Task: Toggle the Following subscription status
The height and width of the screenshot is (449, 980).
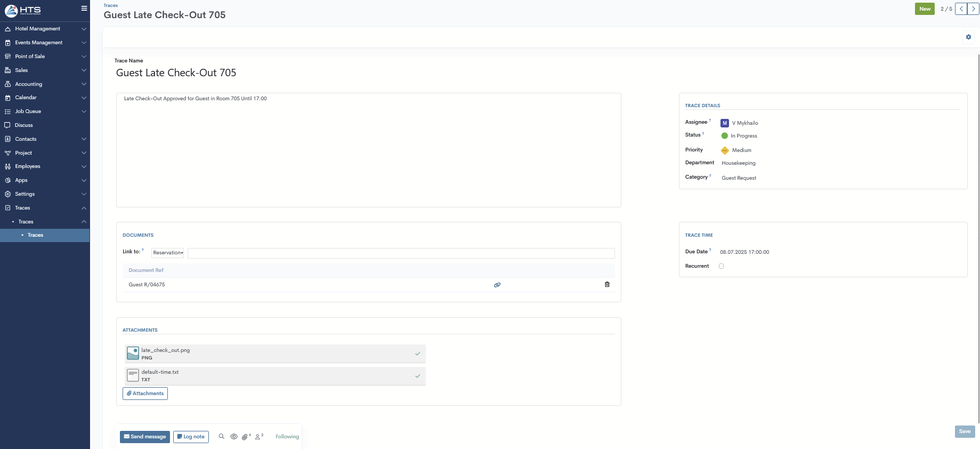Action: pyautogui.click(x=287, y=437)
